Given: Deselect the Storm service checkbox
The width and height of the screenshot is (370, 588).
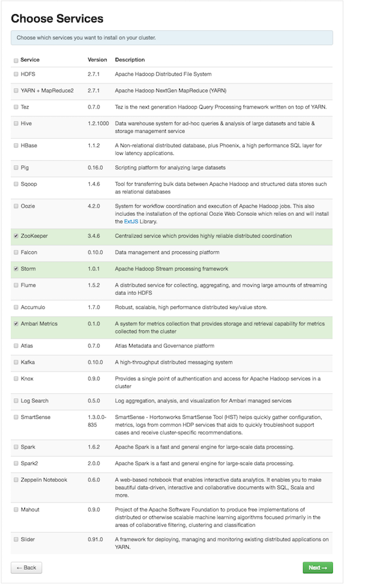Looking at the screenshot, I should point(16,269).
